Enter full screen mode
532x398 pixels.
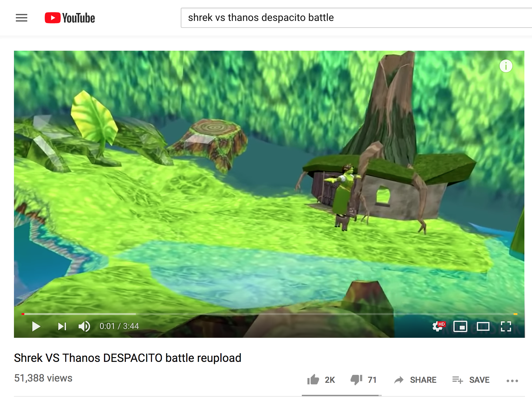pyautogui.click(x=506, y=326)
